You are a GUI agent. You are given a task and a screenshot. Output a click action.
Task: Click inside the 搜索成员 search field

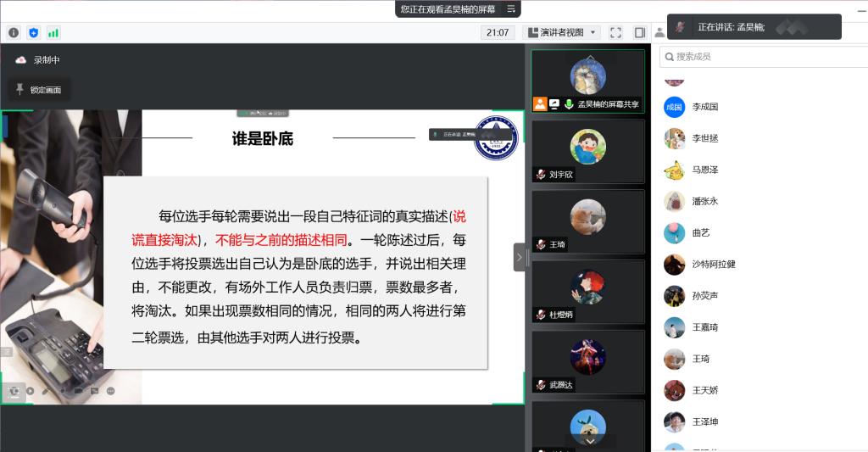click(763, 56)
